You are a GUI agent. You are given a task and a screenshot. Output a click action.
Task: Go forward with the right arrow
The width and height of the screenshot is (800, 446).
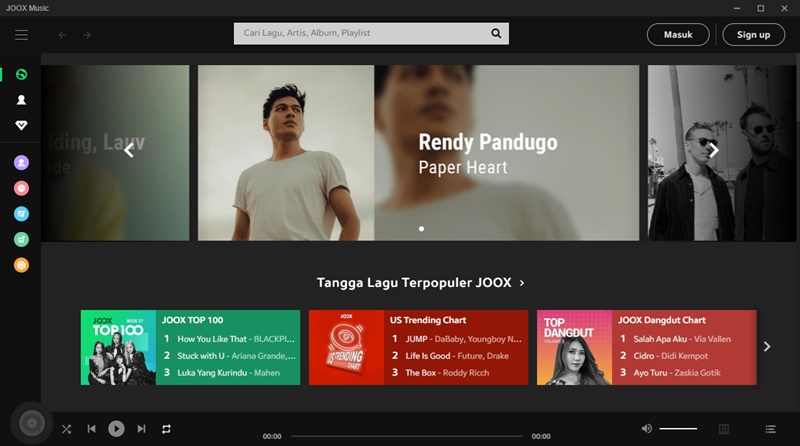click(87, 35)
